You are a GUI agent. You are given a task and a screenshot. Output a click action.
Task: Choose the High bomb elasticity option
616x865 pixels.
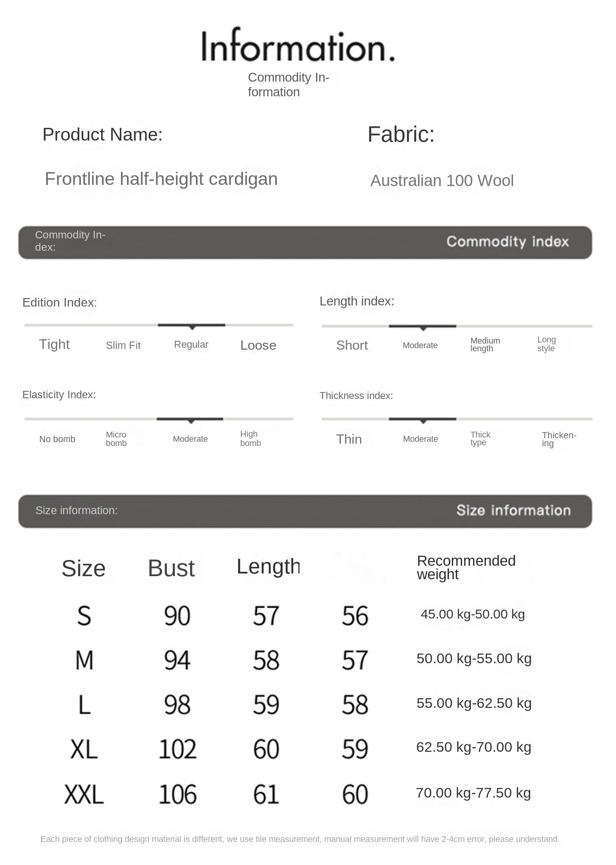[250, 439]
